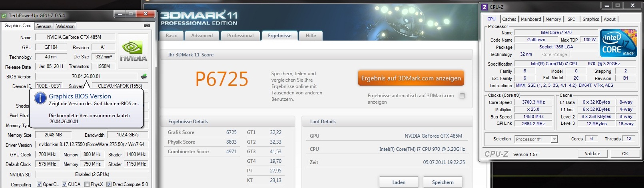Switch to the Graphics tab in CPU-Z
Image resolution: width=644 pixels, height=188 pixels.
[x=590, y=19]
